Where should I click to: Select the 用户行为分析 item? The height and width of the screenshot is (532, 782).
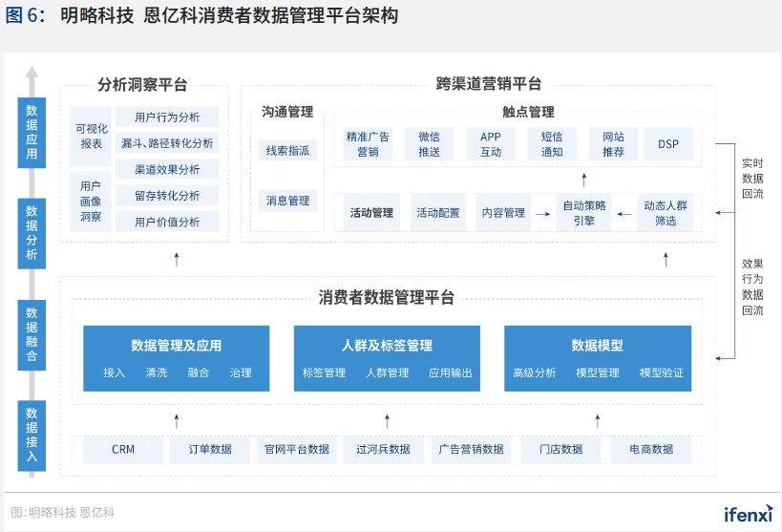pyautogui.click(x=167, y=117)
